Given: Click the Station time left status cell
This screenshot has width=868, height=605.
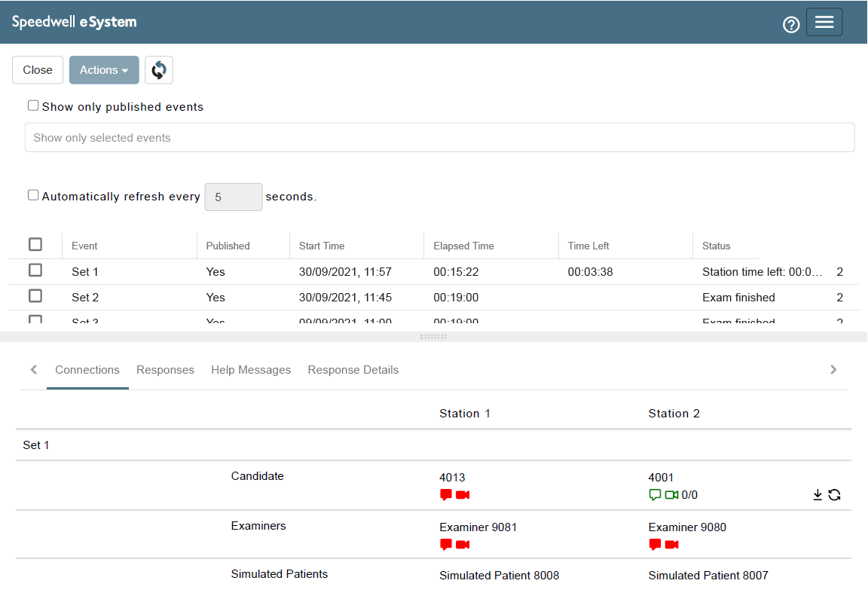Looking at the screenshot, I should [763, 272].
